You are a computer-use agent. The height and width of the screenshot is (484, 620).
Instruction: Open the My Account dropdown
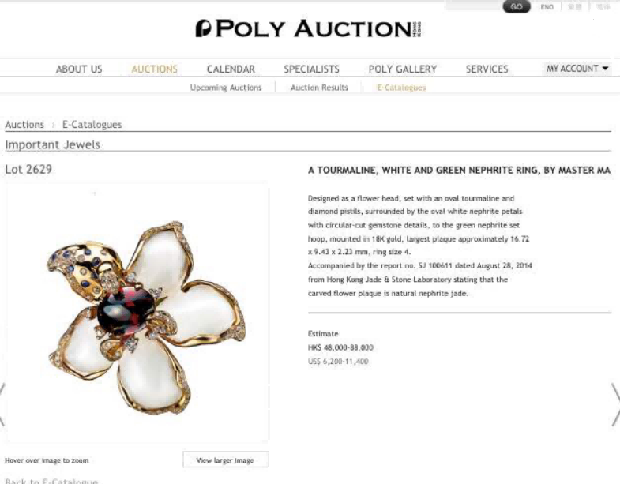pyautogui.click(x=577, y=68)
